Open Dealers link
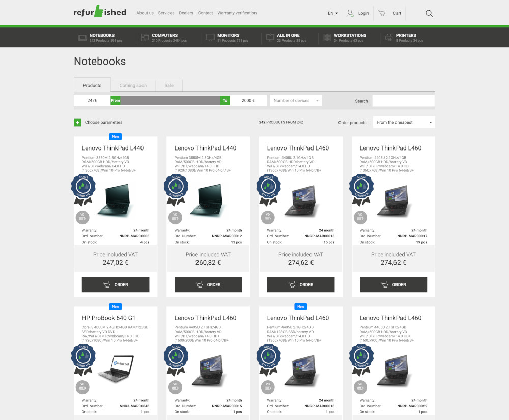This screenshot has height=420, width=509. (x=186, y=13)
